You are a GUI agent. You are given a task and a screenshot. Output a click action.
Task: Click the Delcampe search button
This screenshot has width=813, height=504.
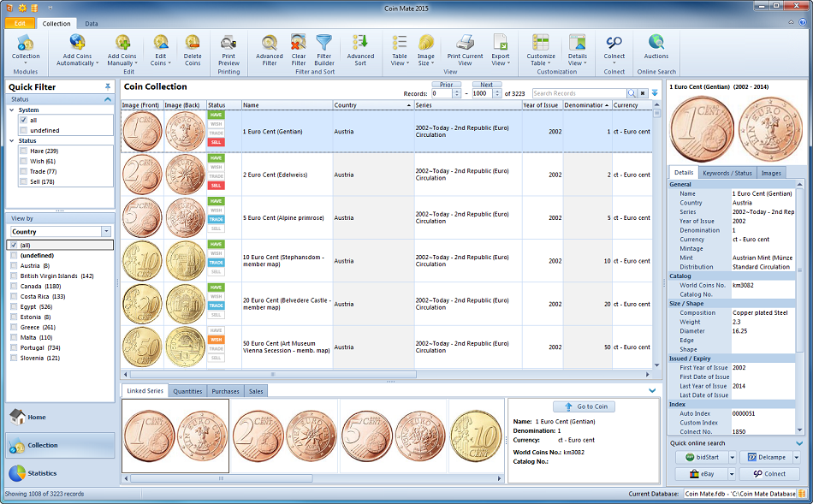(x=766, y=457)
